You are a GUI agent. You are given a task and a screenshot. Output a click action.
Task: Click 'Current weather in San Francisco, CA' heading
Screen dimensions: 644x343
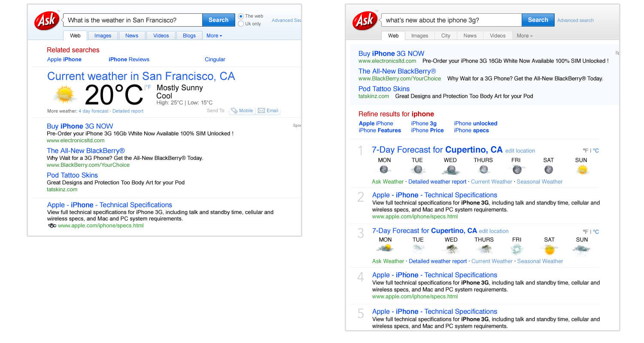click(x=141, y=76)
